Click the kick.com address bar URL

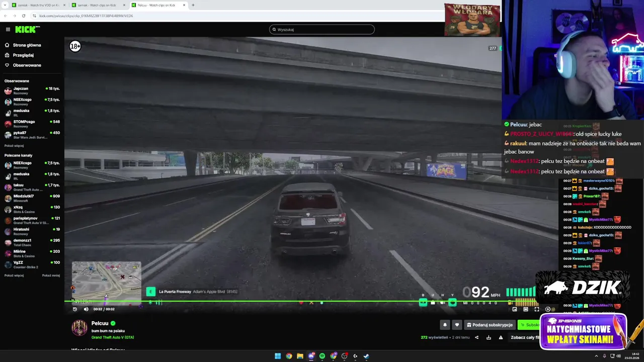click(x=86, y=16)
